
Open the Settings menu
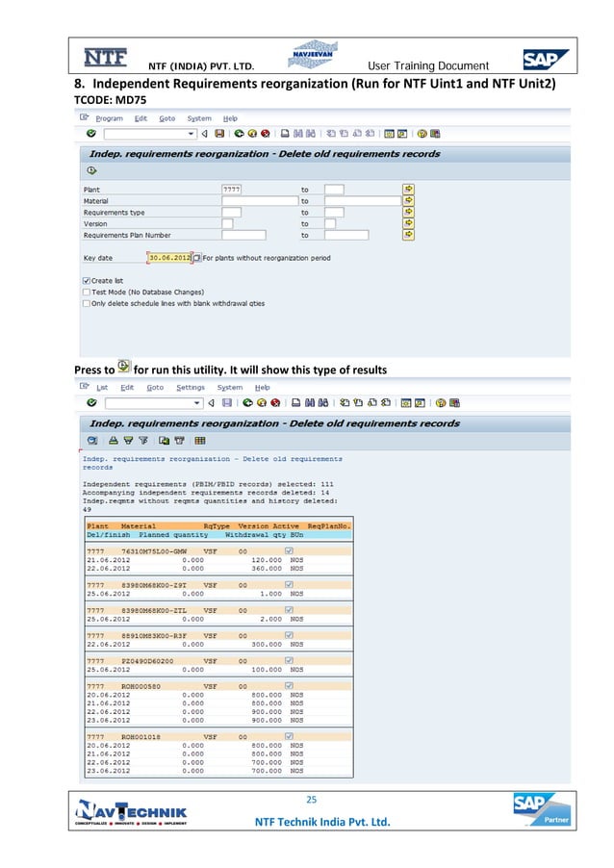coord(191,388)
